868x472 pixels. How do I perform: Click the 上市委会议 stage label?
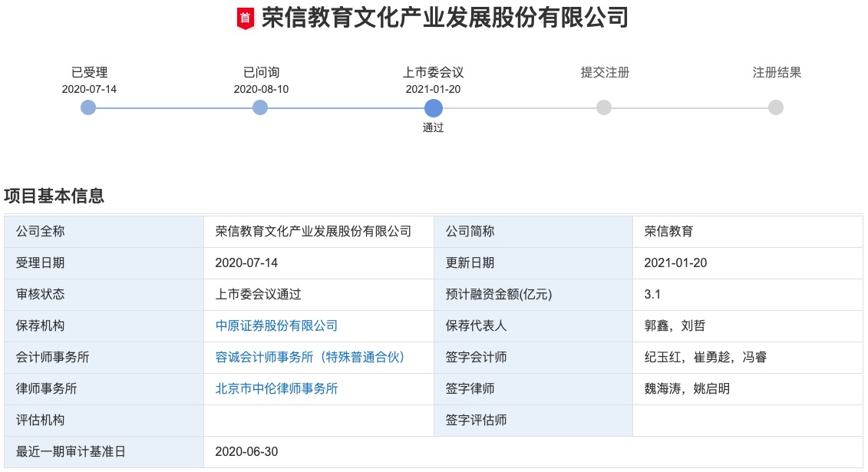(433, 72)
